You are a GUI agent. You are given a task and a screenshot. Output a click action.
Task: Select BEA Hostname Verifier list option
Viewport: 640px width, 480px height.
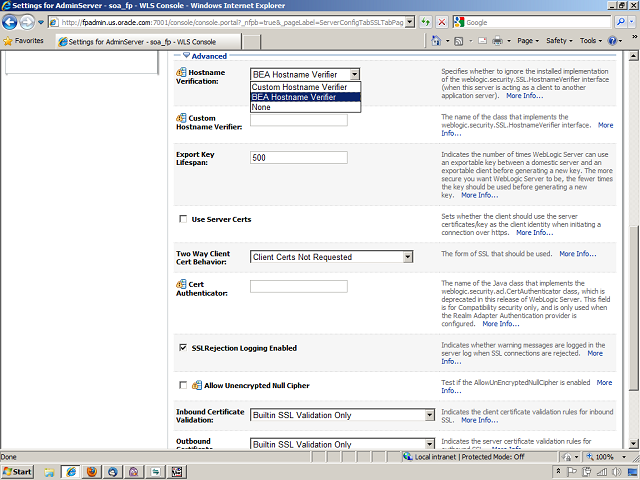305,97
